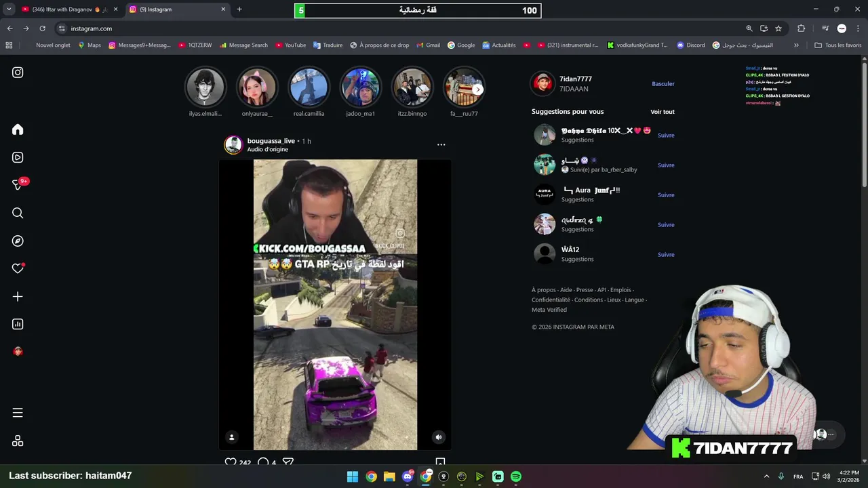
Task: Open bookmarks apps grid icon
Action: [9, 45]
